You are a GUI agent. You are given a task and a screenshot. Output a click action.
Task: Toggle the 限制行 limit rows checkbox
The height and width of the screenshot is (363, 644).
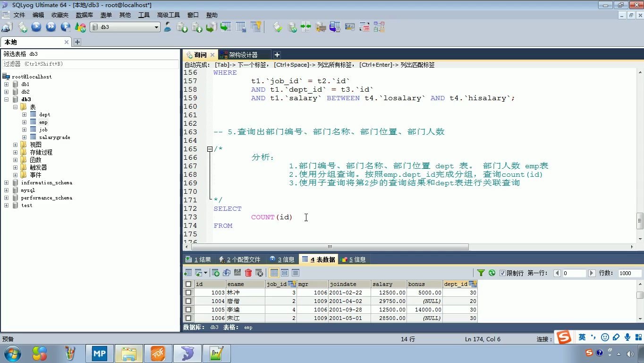click(503, 273)
